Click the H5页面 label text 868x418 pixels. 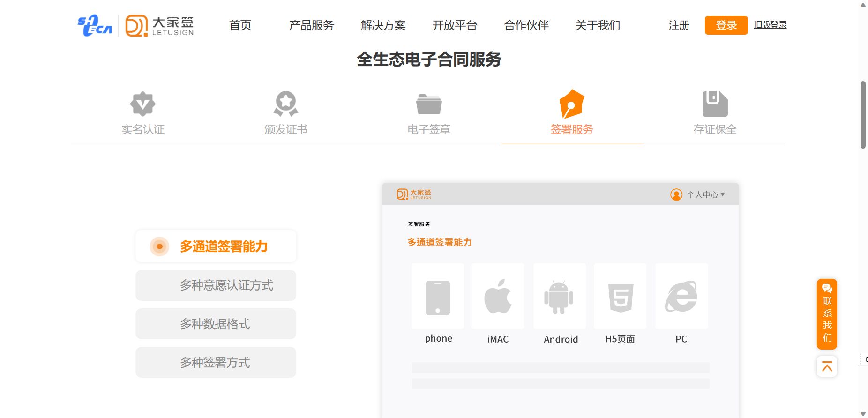620,339
